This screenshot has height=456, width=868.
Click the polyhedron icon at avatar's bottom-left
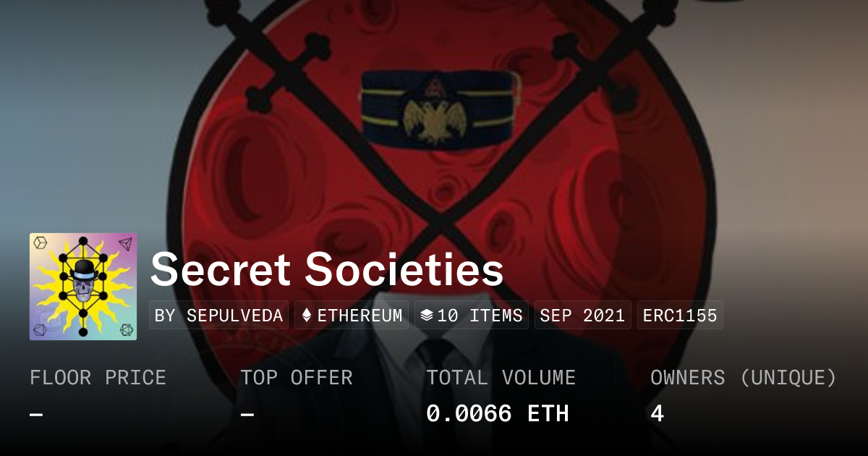click(41, 330)
